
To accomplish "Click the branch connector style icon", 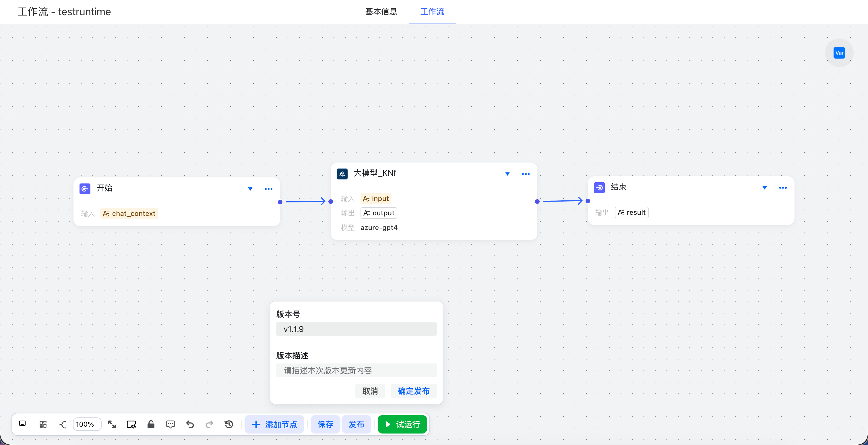I will 63,424.
